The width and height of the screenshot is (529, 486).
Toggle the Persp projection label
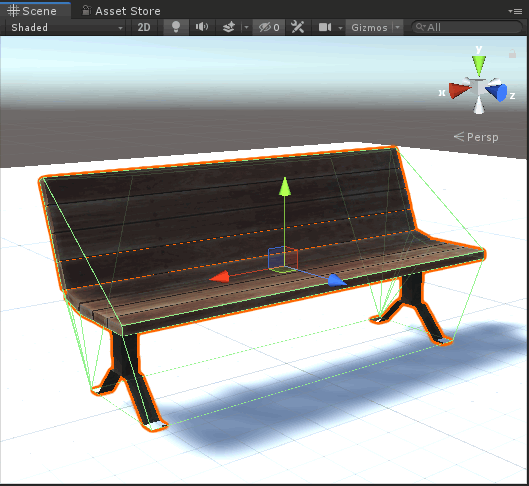point(476,137)
